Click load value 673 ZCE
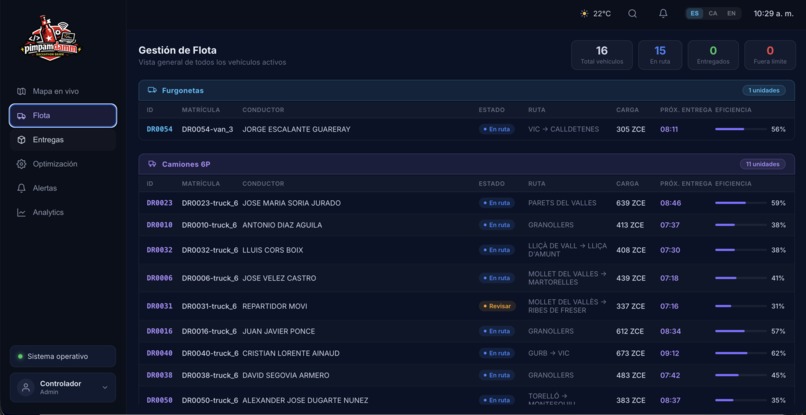The width and height of the screenshot is (806, 415). click(631, 353)
